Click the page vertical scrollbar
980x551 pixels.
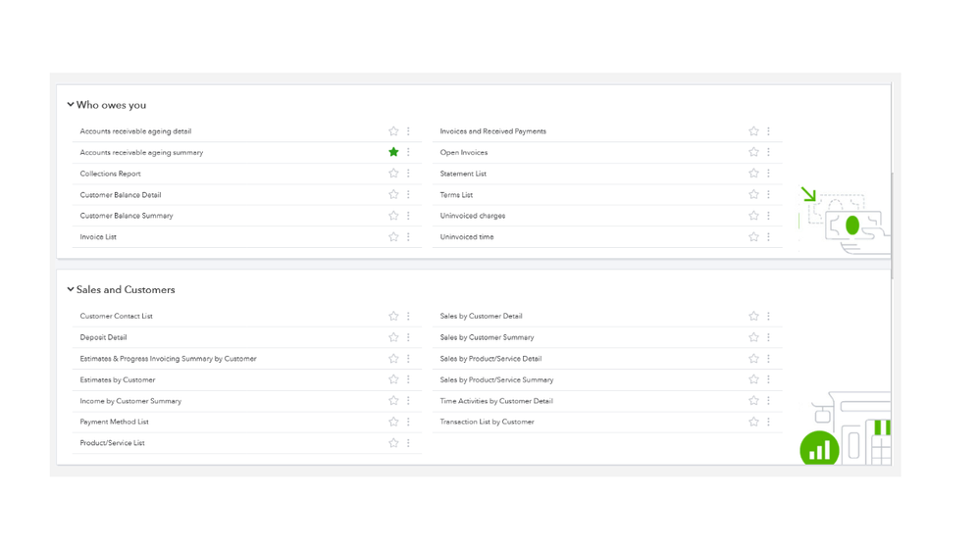[x=892, y=225]
